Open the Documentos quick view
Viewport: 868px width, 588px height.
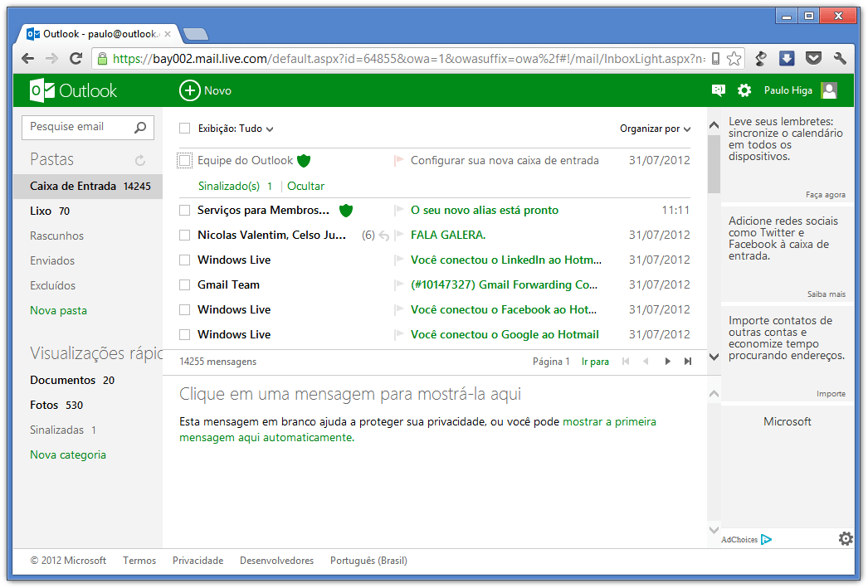[72, 381]
